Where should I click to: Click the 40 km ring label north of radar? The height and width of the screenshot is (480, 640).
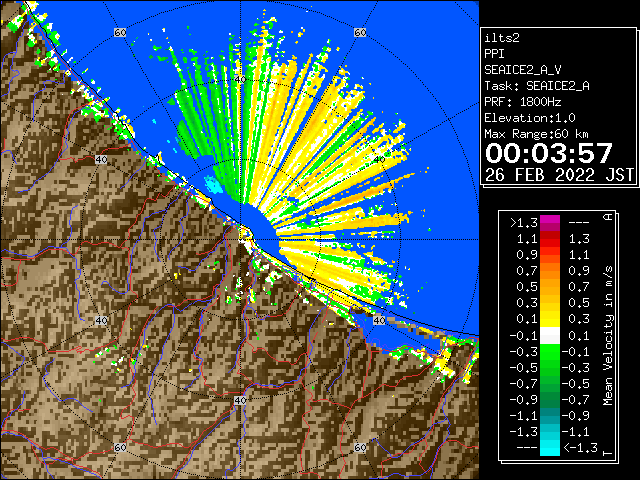(x=240, y=79)
